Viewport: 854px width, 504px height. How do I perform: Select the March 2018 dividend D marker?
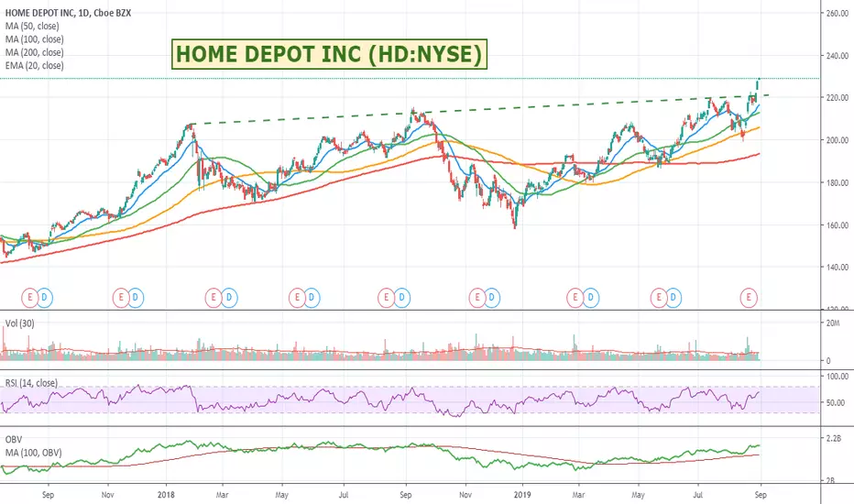click(229, 298)
